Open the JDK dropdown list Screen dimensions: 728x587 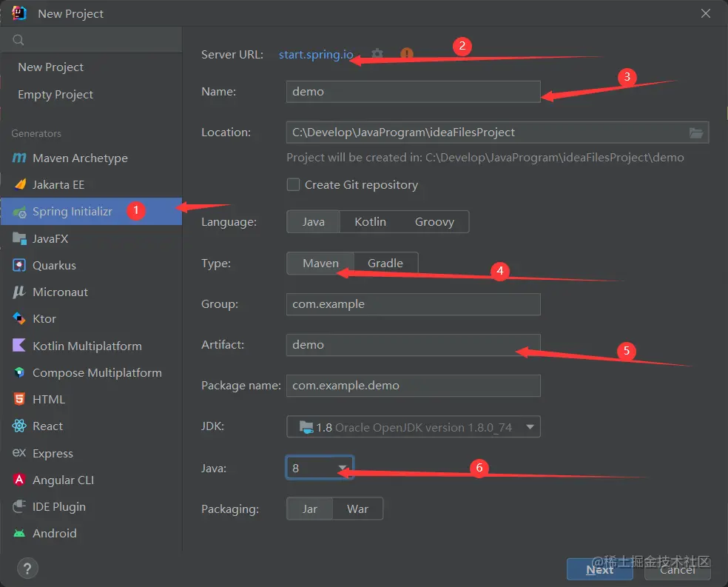click(x=414, y=427)
